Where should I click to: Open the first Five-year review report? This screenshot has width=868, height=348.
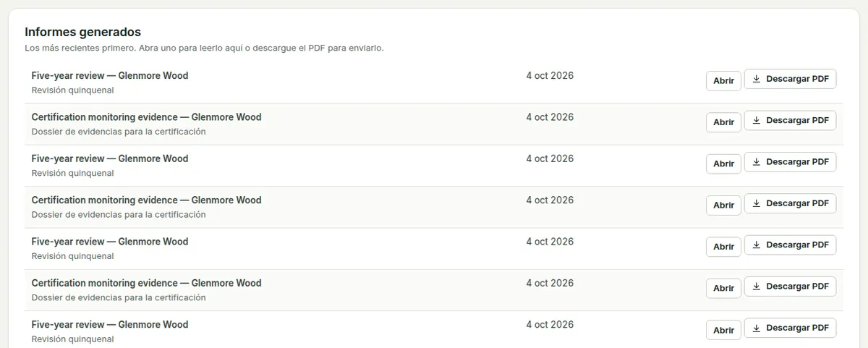coord(723,80)
